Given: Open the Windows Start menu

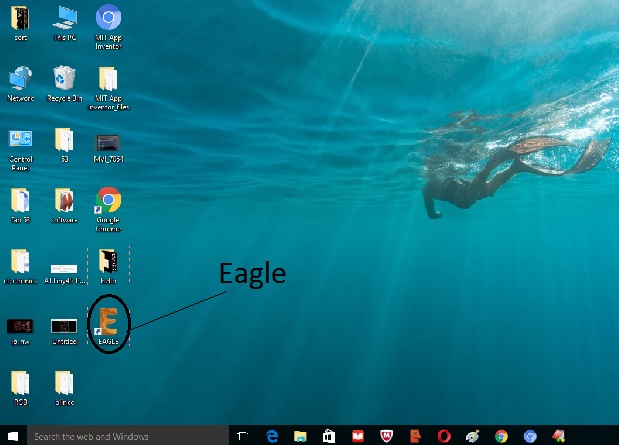Looking at the screenshot, I should [x=13, y=436].
